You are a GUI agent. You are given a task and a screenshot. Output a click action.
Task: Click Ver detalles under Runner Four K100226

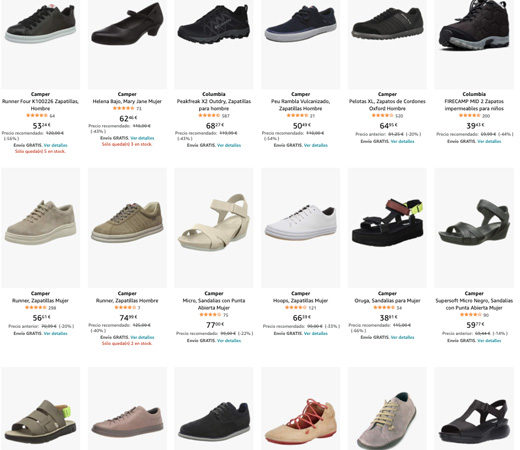(55, 145)
